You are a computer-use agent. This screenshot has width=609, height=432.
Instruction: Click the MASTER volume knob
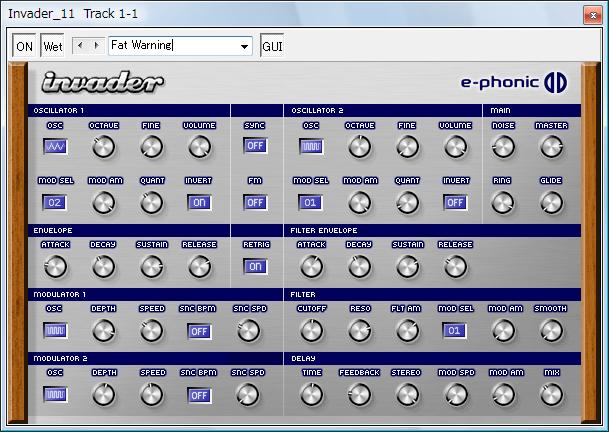[x=551, y=147]
